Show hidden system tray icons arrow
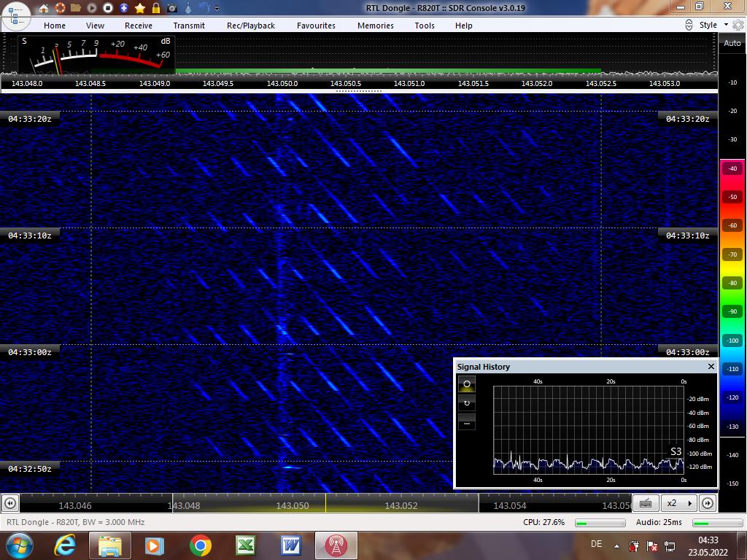This screenshot has width=747, height=560. coord(616,545)
